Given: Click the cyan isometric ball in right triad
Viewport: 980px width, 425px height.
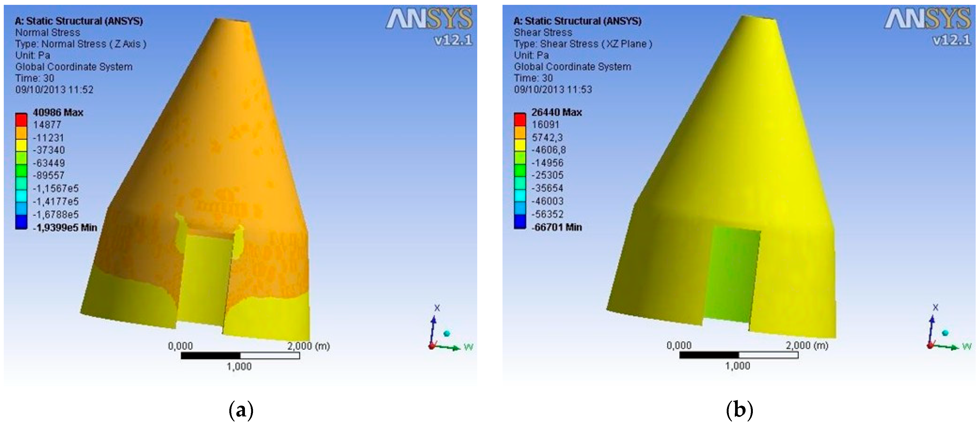Looking at the screenshot, I should (945, 333).
